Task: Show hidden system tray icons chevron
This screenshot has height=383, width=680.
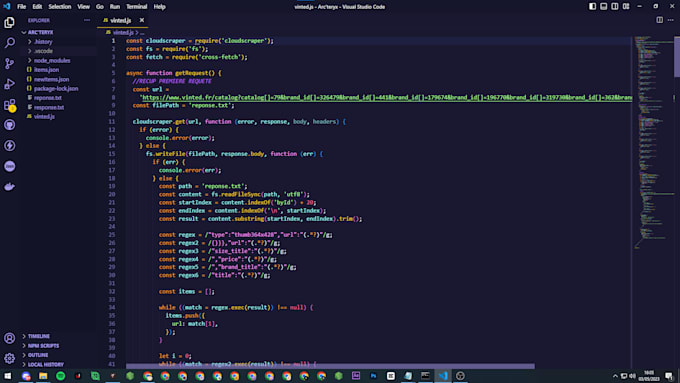Action: click(x=615, y=376)
